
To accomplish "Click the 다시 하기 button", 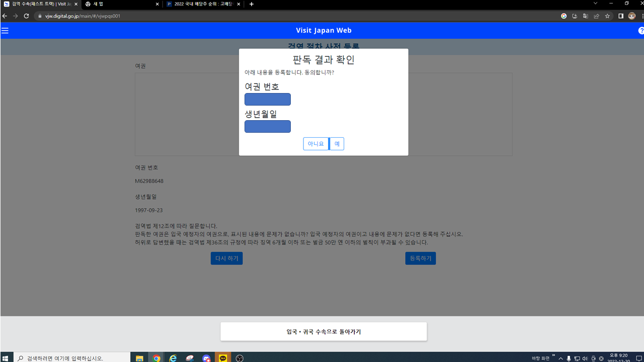I will [x=226, y=258].
